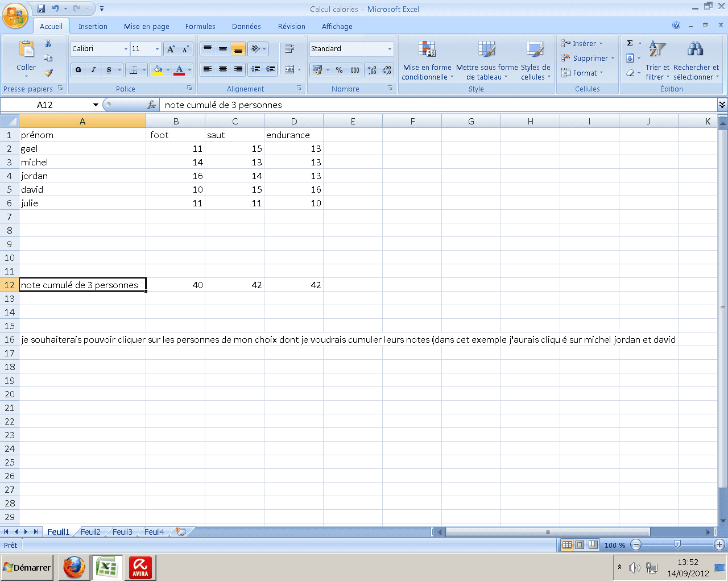Screen dimensions: 728x582
Task: Toggle italic formatting (I button)
Action: point(93,70)
